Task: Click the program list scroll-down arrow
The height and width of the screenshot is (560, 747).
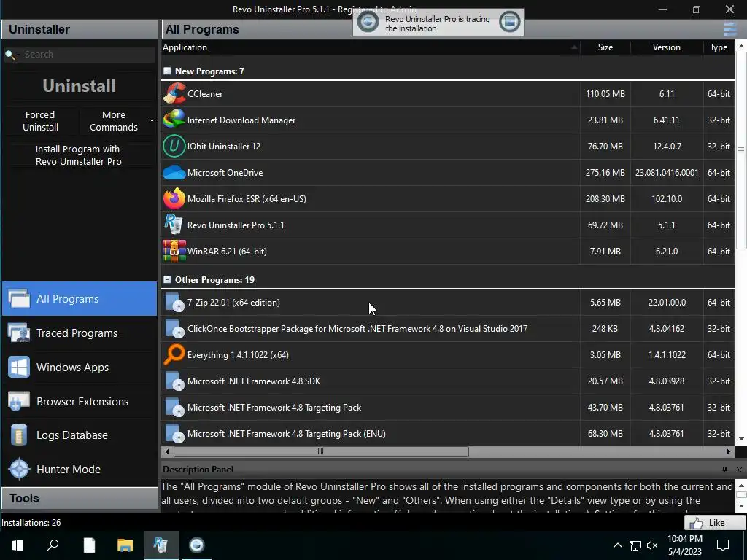Action: pos(741,440)
